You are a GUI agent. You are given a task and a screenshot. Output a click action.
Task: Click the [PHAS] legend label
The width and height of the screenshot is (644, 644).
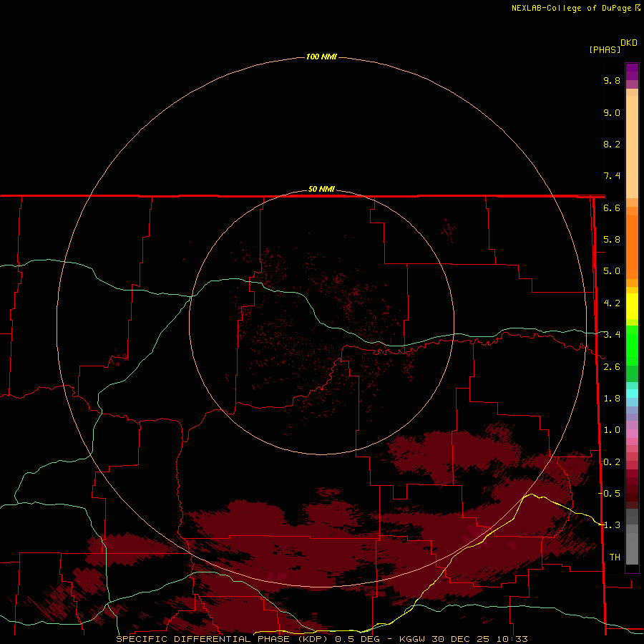(605, 49)
